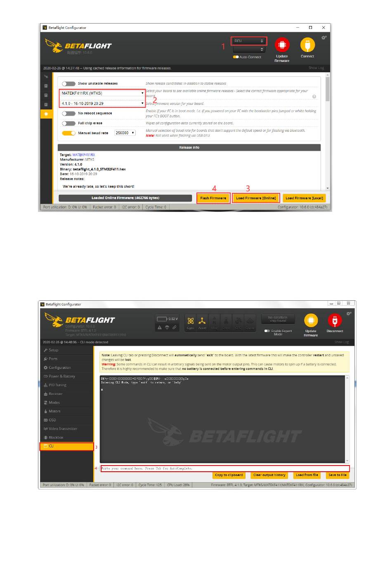
Task: Toggle the Auto-Connect switch
Action: coord(236,57)
